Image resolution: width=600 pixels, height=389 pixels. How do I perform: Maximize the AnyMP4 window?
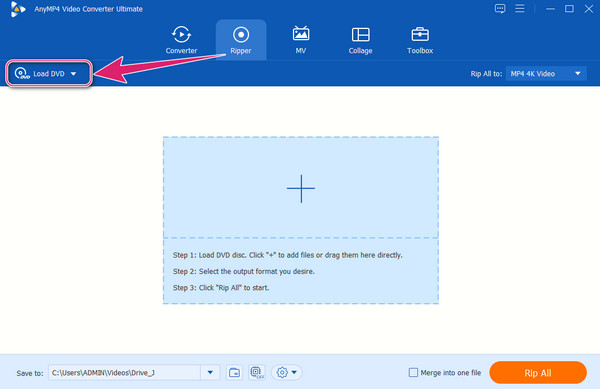(x=569, y=8)
